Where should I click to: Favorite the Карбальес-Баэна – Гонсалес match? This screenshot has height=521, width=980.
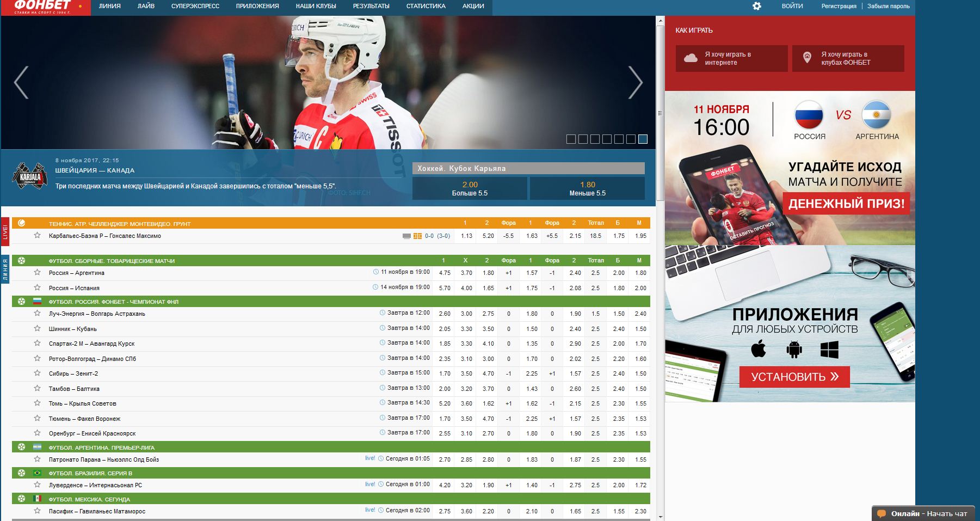37,236
